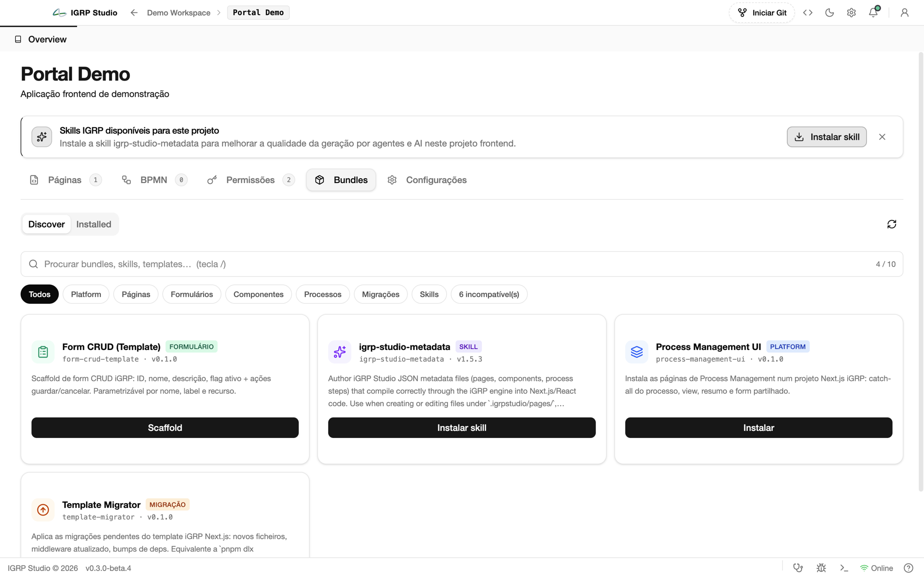Filter bundles by Skills
Viewport: 924px width, 578px height.
429,294
